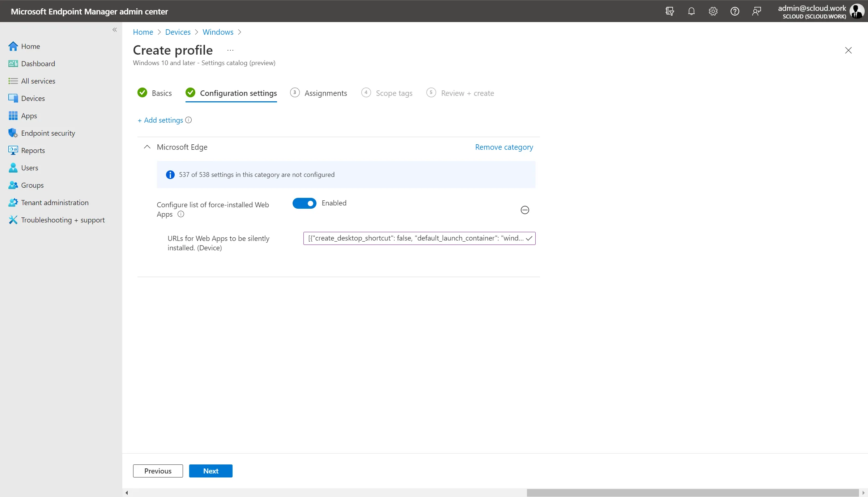Close the Create profile blade
Screen dimensions: 868x497
tap(848, 50)
